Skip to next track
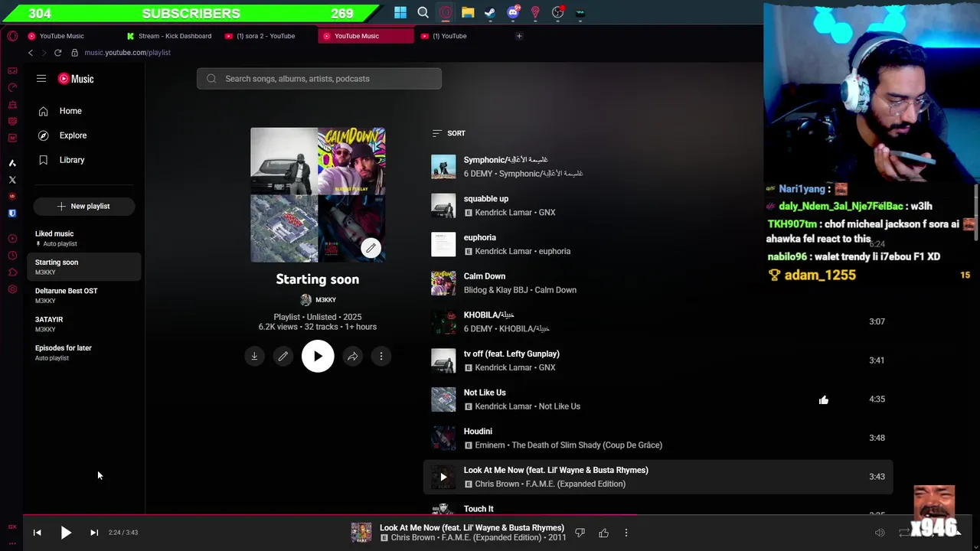The width and height of the screenshot is (980, 551). point(94,533)
